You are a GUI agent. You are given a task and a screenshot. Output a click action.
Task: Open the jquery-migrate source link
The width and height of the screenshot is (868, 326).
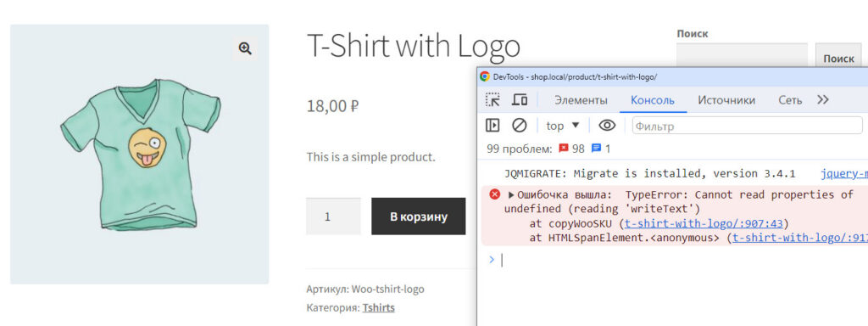[844, 173]
